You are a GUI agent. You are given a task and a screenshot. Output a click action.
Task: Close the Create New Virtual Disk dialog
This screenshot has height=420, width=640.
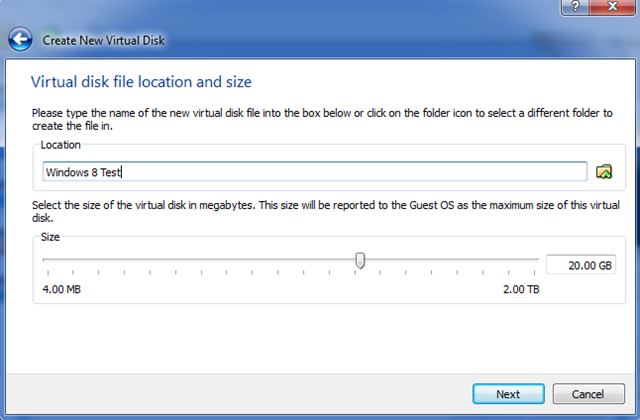tap(612, 7)
